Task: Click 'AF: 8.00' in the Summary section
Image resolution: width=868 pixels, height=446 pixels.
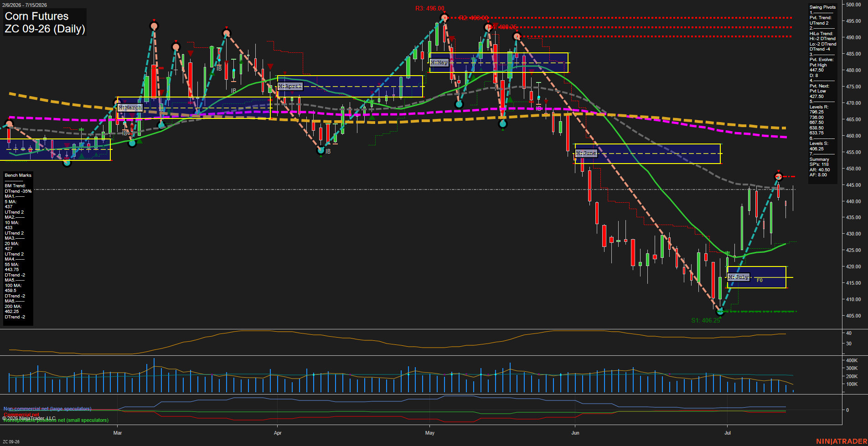Action: tap(818, 175)
